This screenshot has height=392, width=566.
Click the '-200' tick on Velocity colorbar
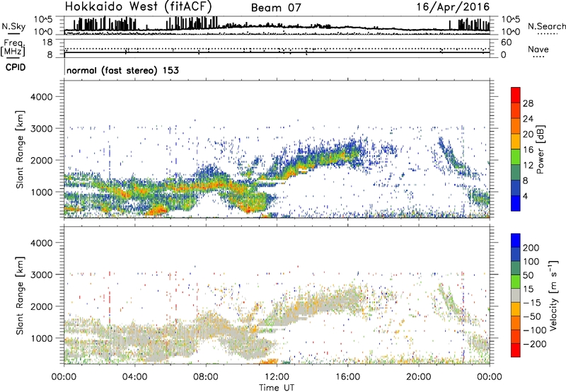[534, 344]
